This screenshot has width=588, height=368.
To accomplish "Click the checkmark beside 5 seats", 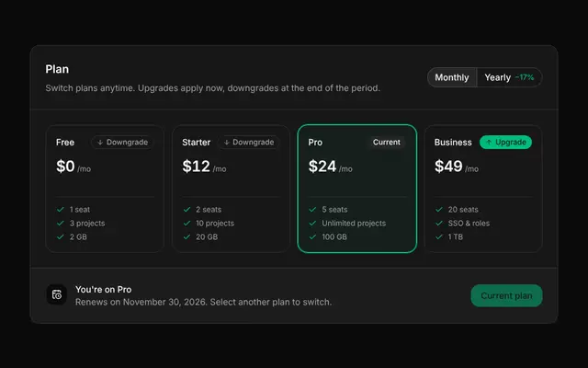I will pos(312,210).
